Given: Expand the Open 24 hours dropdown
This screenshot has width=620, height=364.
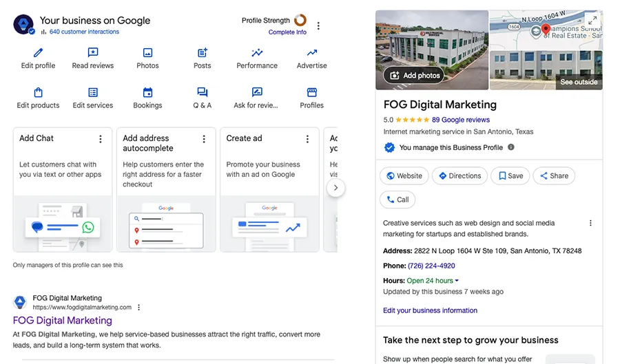Looking at the screenshot, I should pyautogui.click(x=457, y=281).
